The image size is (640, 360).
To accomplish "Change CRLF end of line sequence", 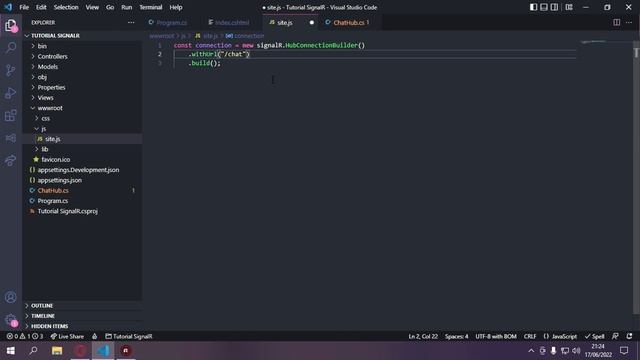I will click(x=530, y=336).
